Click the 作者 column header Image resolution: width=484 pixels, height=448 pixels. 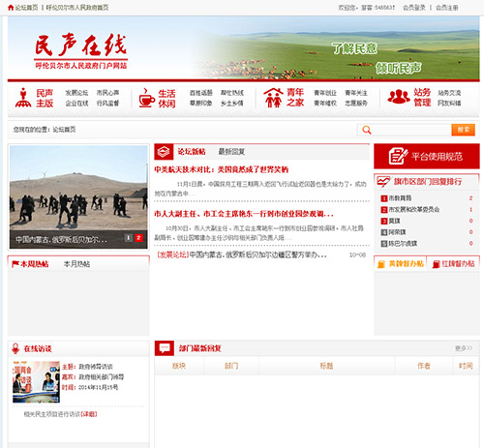coord(424,366)
